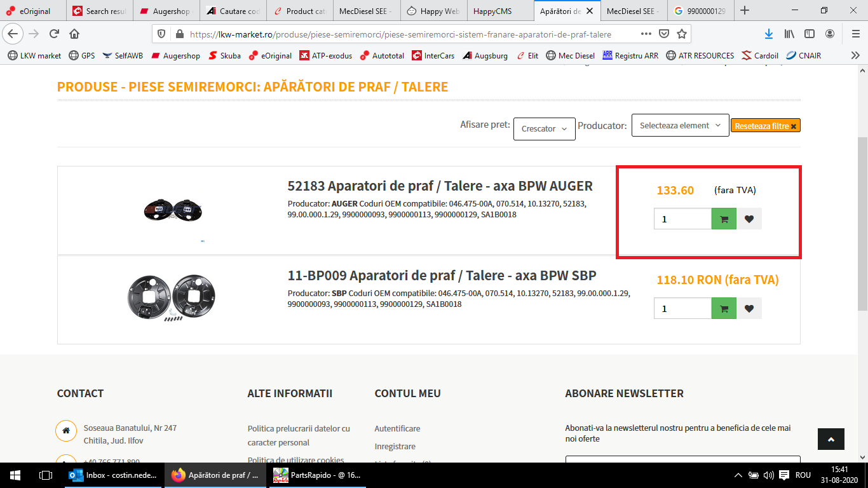Image resolution: width=868 pixels, height=488 pixels.
Task: Open Outlook Inbox taskbar item
Action: click(x=114, y=475)
